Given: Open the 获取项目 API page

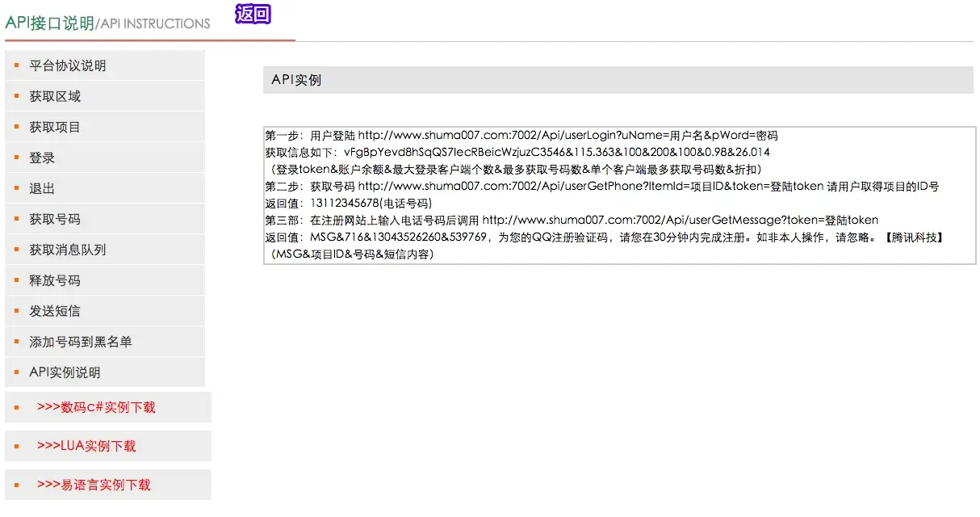Looking at the screenshot, I should coord(55,127).
